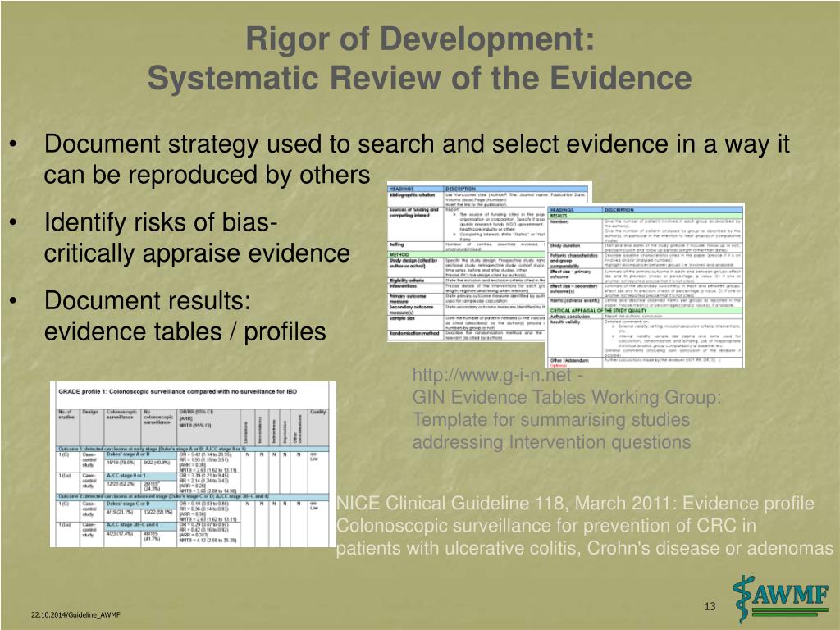Viewport: 840px width, 630px height.
Task: Click 'GIN Evidence Tables Working Group:' caption
Action: click(x=567, y=398)
